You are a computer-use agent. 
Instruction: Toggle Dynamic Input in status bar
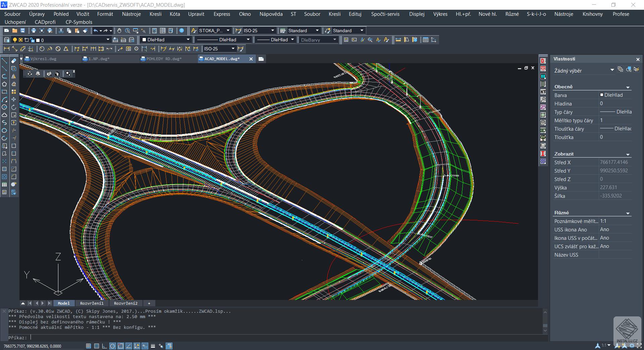145,346
